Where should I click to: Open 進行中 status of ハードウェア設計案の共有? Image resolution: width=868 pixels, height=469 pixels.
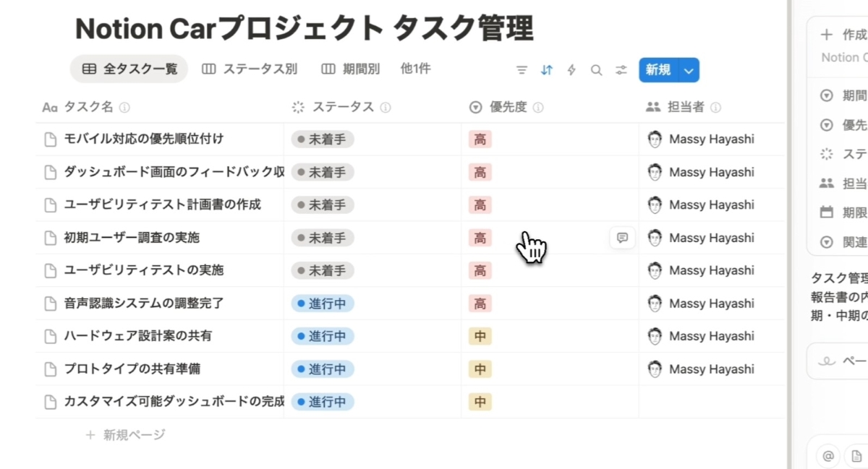point(322,336)
